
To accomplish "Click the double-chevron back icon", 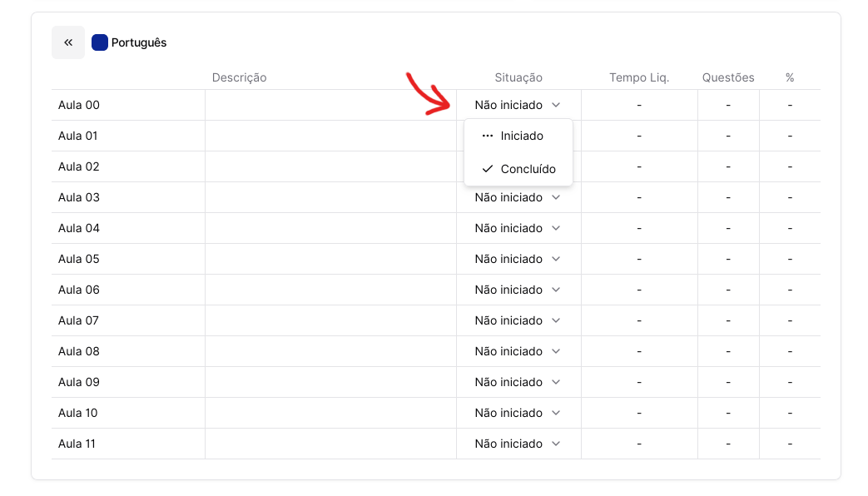I will pos(68,42).
